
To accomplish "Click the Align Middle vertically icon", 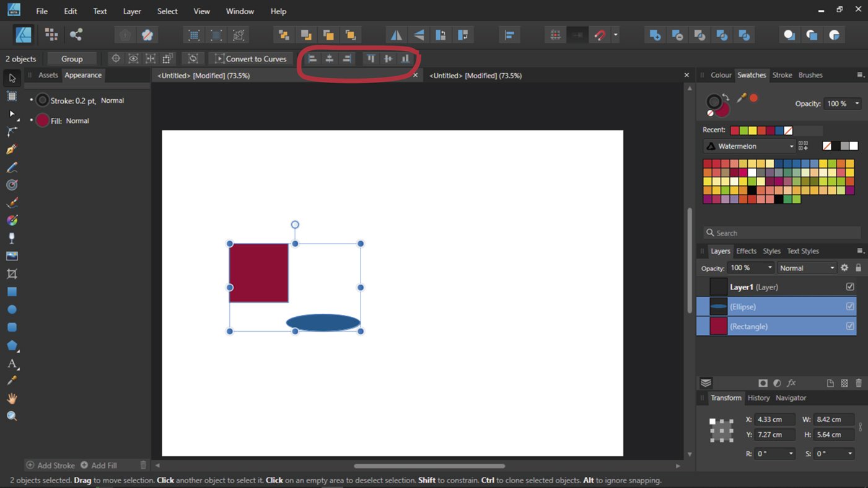I will [x=388, y=59].
